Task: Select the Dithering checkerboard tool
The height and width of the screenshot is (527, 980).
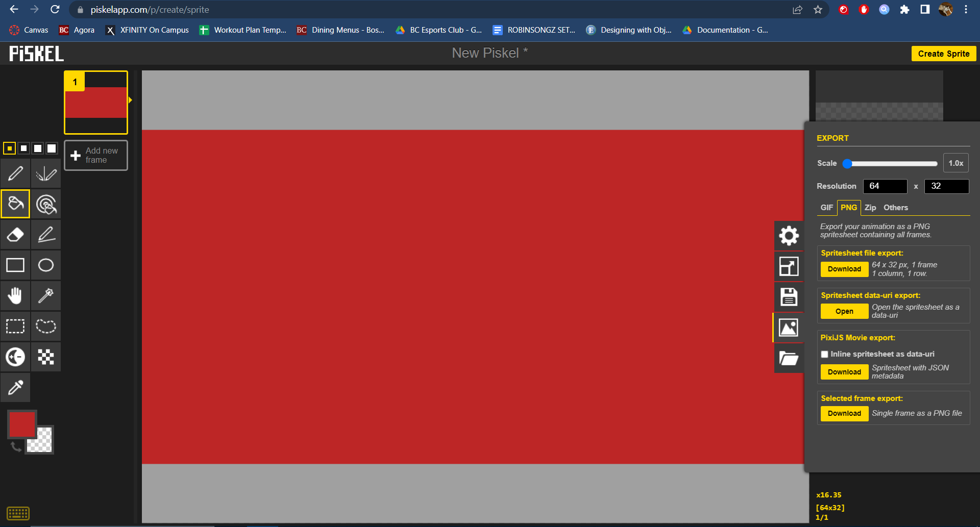Action: [x=46, y=357]
